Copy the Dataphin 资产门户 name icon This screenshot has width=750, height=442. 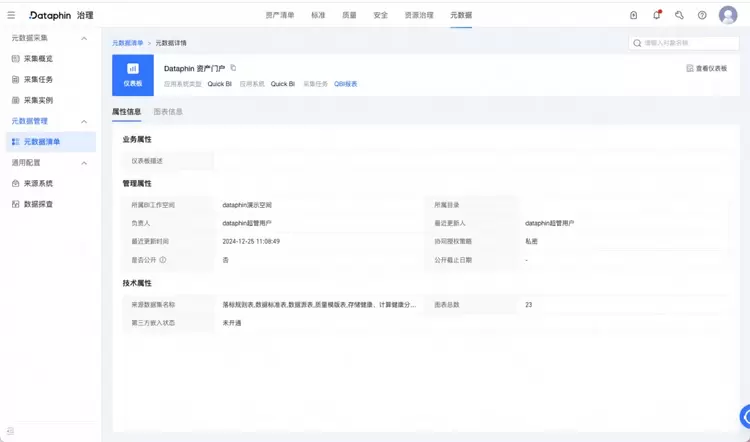point(233,68)
